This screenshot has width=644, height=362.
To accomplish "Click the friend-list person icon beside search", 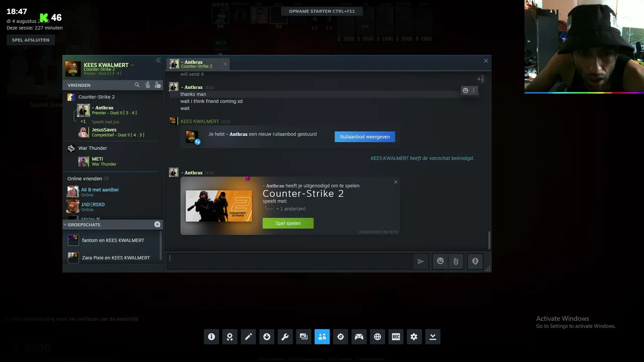I will (x=147, y=85).
